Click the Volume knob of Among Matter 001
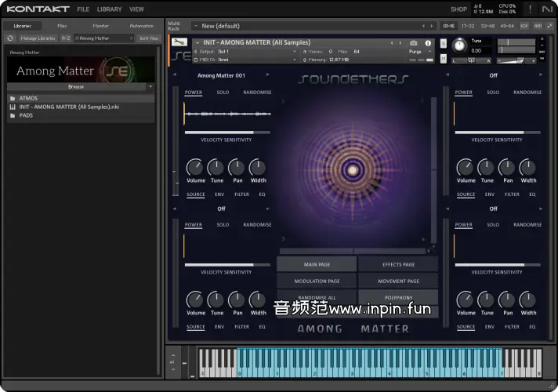The height and width of the screenshot is (392, 558). coord(194,167)
